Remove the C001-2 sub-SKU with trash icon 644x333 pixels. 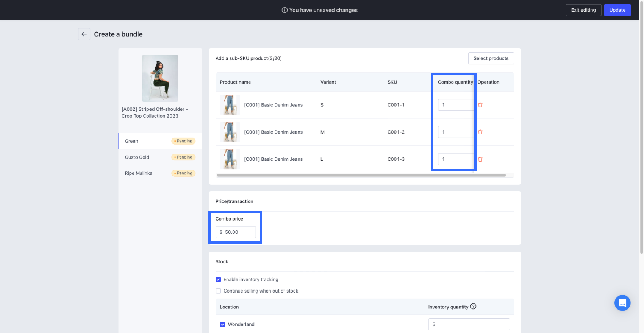pos(480,132)
